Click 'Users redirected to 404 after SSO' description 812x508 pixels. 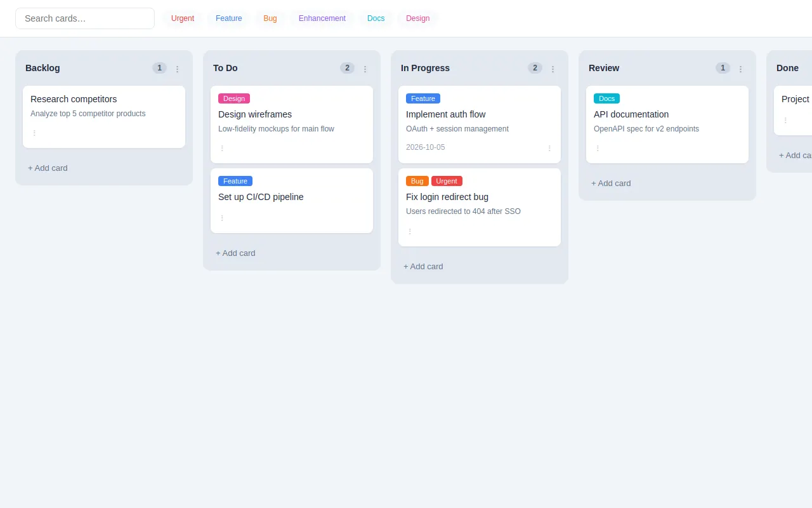463,211
